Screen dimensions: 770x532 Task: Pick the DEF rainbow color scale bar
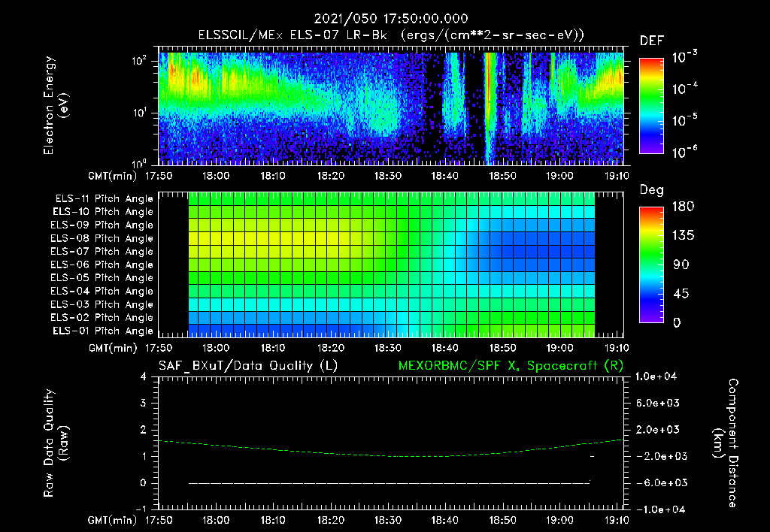pyautogui.click(x=651, y=105)
